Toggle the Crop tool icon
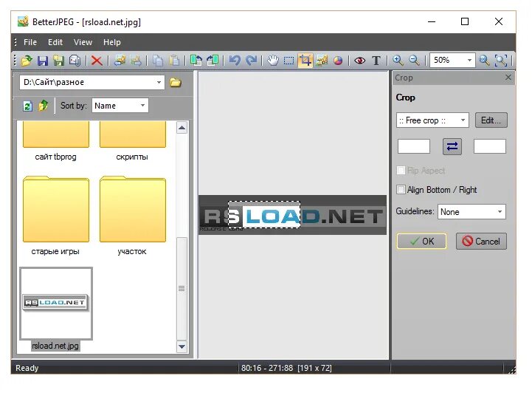This screenshot has height=393, width=532. [x=305, y=61]
